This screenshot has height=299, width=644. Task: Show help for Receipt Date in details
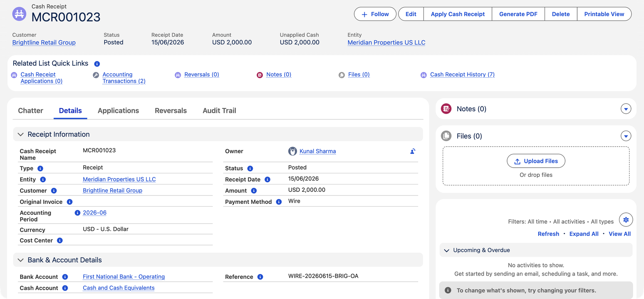click(268, 179)
